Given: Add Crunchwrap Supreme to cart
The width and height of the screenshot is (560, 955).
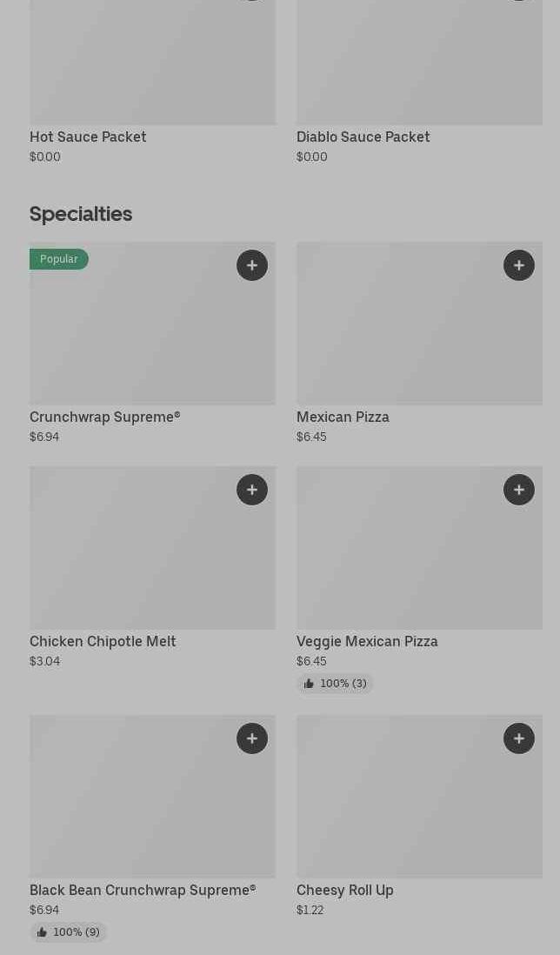Looking at the screenshot, I should click(x=252, y=265).
